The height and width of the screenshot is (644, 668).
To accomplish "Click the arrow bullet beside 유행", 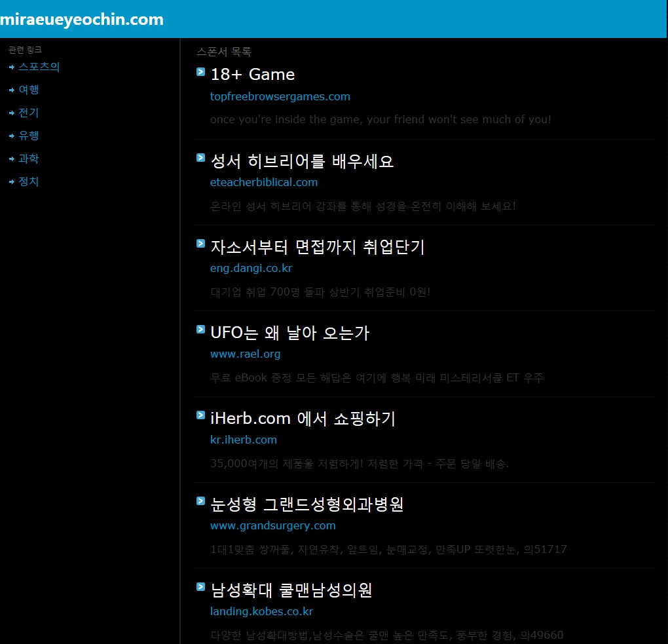I will [x=12, y=136].
